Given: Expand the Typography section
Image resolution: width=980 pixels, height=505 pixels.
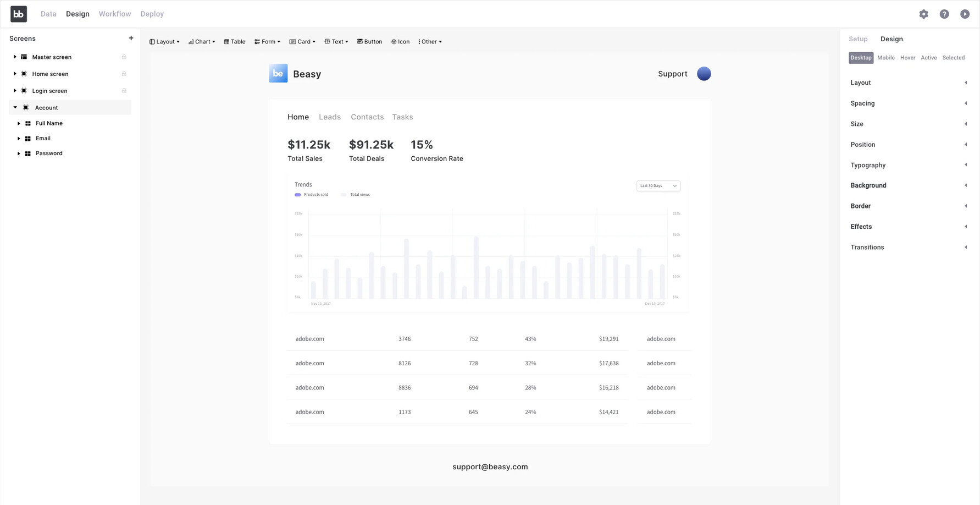Looking at the screenshot, I should (908, 165).
